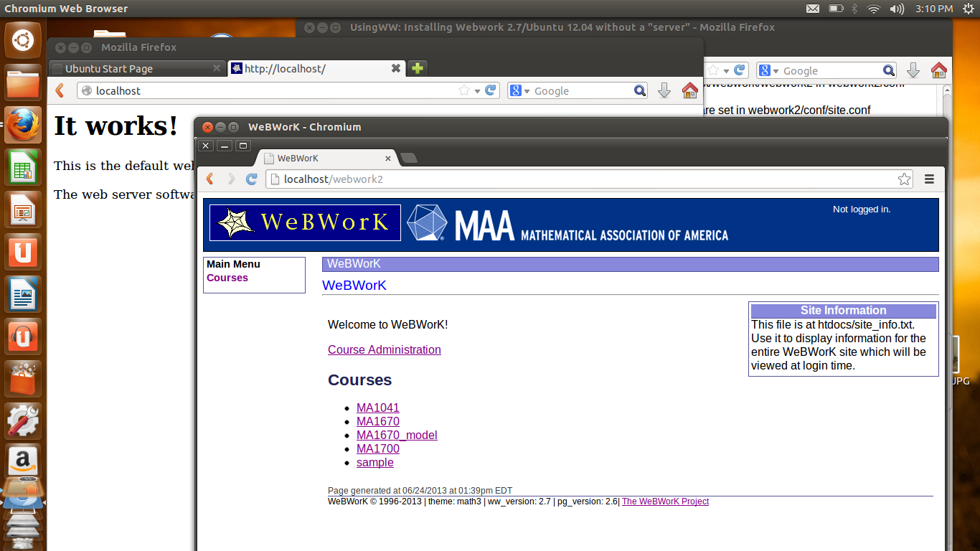Open the MA1041 course
980x551 pixels.
pos(378,408)
